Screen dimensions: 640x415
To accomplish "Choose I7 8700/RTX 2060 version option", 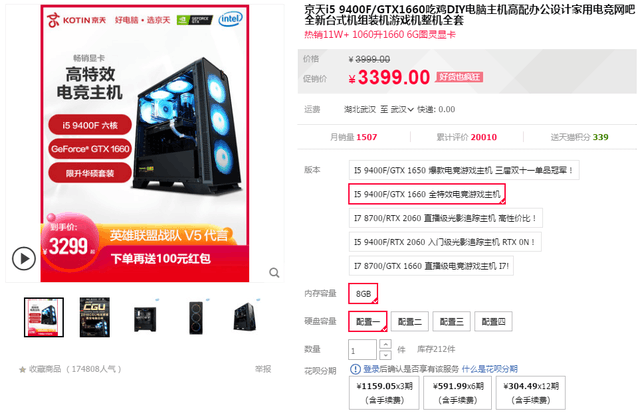I will point(446,218).
